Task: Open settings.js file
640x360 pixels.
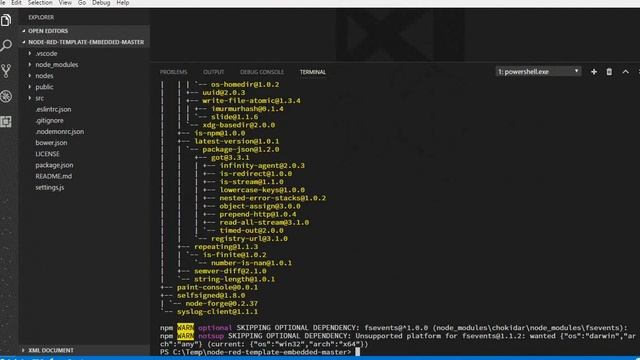Action: [x=49, y=188]
